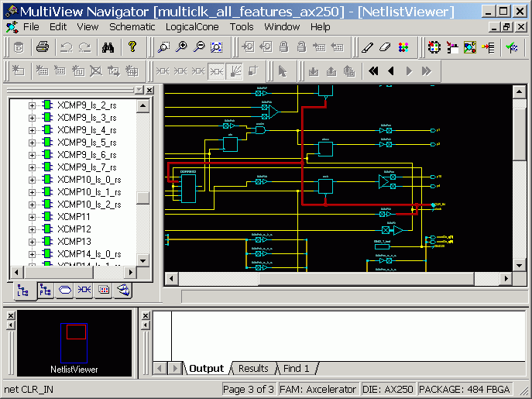Switch to the Find 1 tab
This screenshot has height=399, width=532.
pos(296,369)
